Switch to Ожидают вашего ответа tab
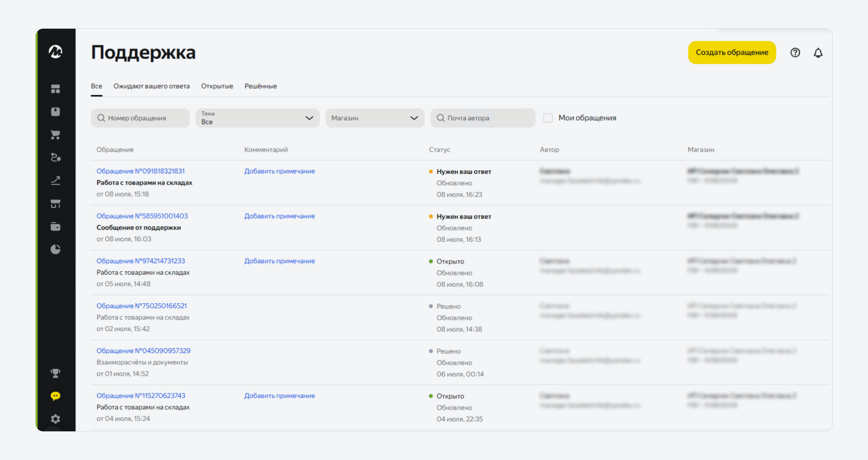 152,86
